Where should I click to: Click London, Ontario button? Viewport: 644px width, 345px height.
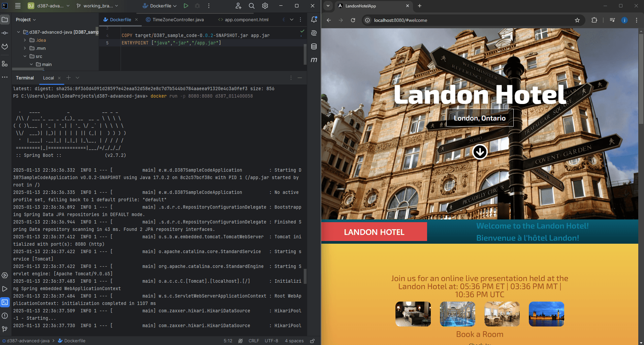(x=480, y=118)
